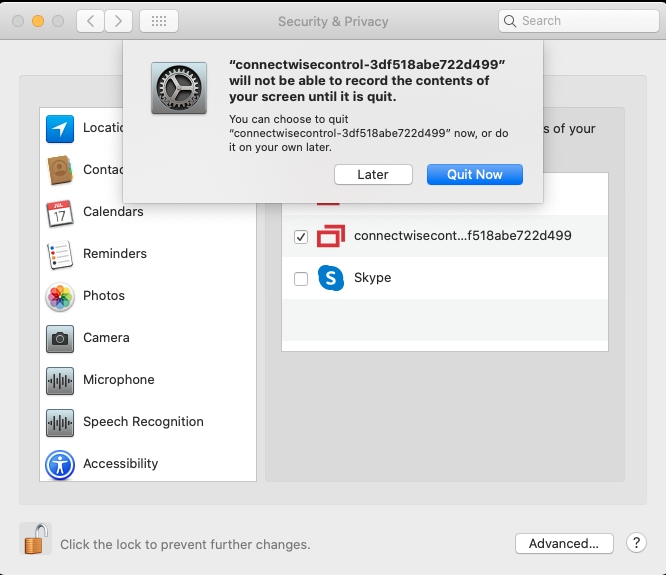Viewport: 666px width, 575px height.
Task: Enable the Skype checkbox
Action: pos(301,279)
